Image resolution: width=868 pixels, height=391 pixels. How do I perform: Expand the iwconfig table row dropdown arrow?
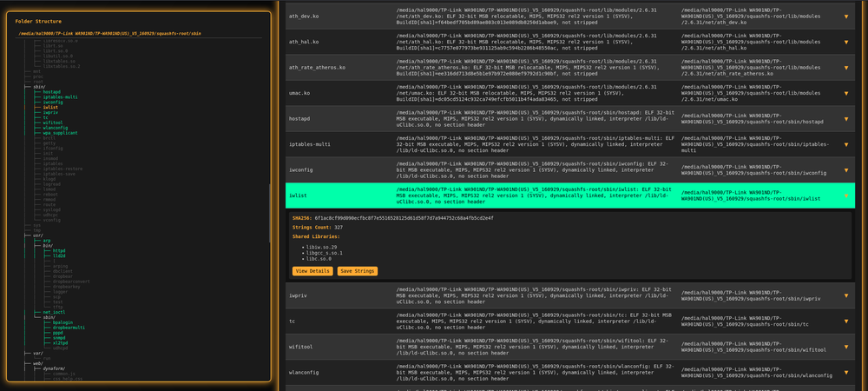845,170
